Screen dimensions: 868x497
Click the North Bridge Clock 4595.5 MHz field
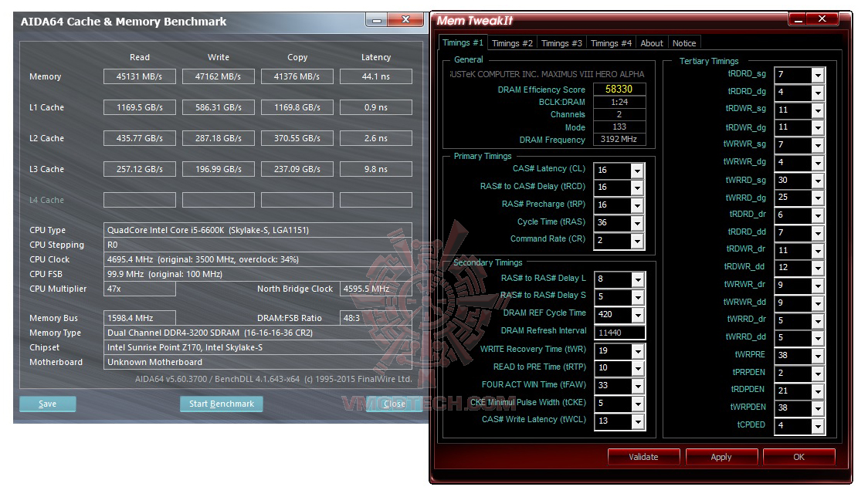tap(376, 289)
